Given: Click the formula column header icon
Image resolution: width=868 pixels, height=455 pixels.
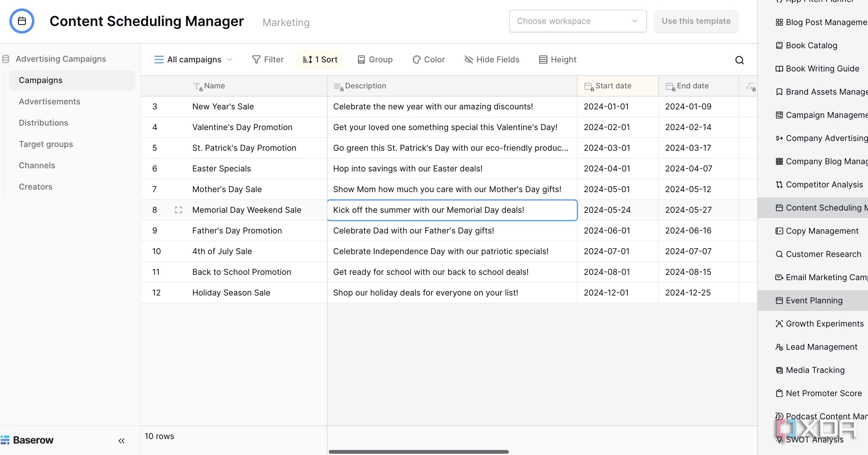Looking at the screenshot, I should click(750, 87).
